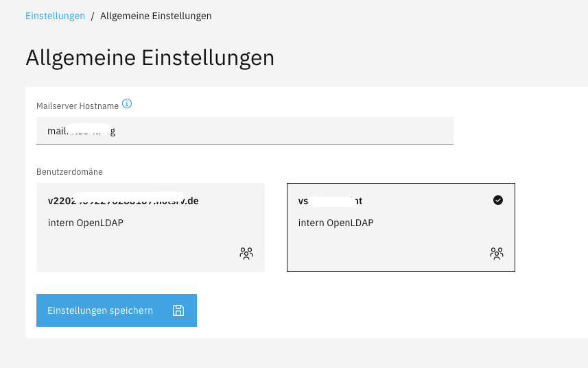The width and height of the screenshot is (588, 368).
Task: Click users group icon in selected domain tile
Action: pyautogui.click(x=497, y=253)
